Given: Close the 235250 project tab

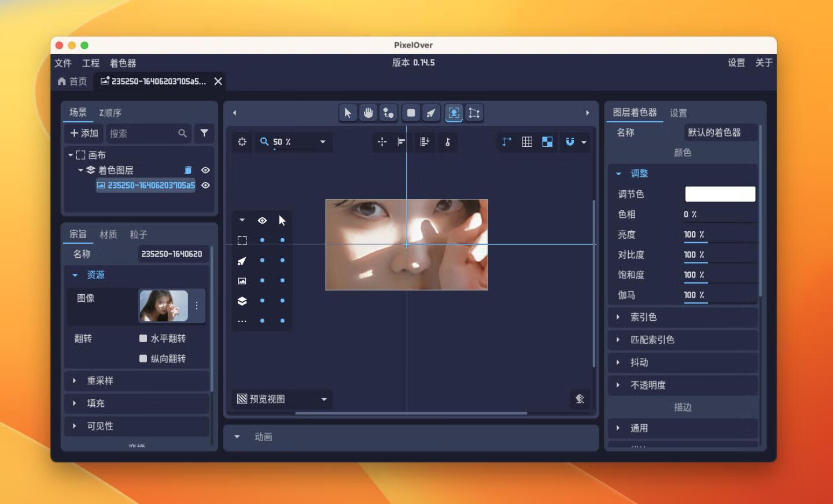Looking at the screenshot, I should (x=218, y=81).
